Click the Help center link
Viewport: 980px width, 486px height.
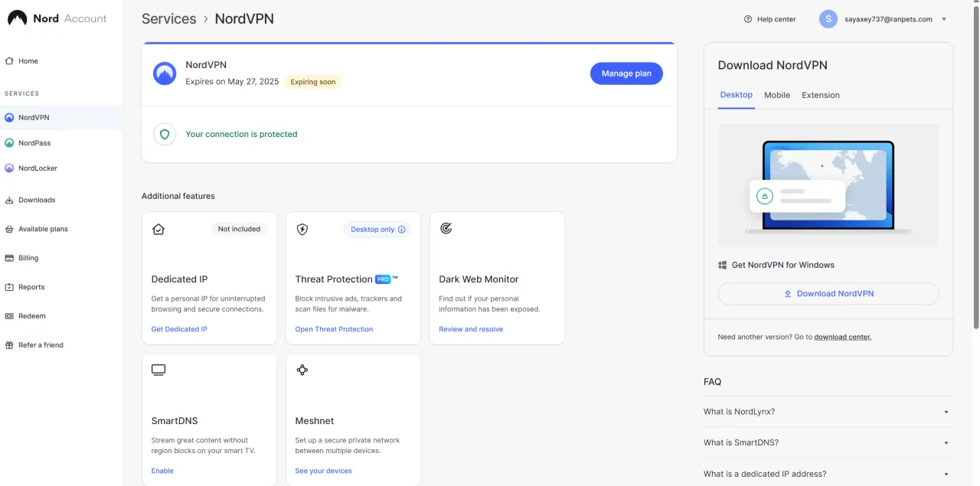[x=769, y=19]
